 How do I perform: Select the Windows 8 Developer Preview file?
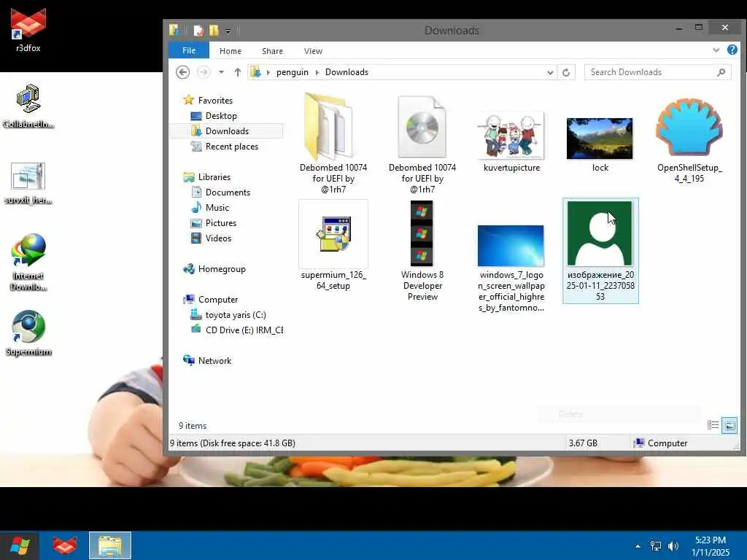click(422, 251)
